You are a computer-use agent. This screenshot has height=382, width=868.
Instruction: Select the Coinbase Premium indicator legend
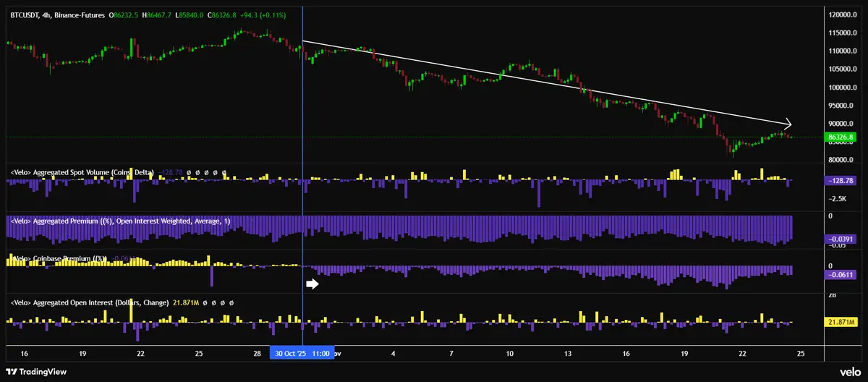tap(59, 258)
